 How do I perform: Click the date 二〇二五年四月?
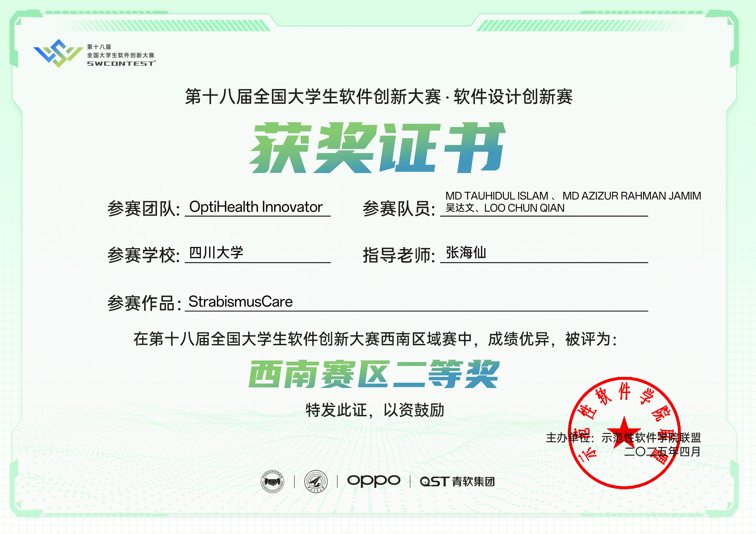[x=662, y=451]
